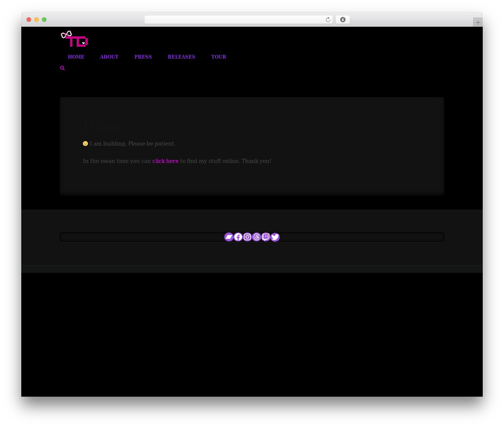This screenshot has height=427, width=504.
Task: Open the Instagram social icon
Action: pos(247,237)
